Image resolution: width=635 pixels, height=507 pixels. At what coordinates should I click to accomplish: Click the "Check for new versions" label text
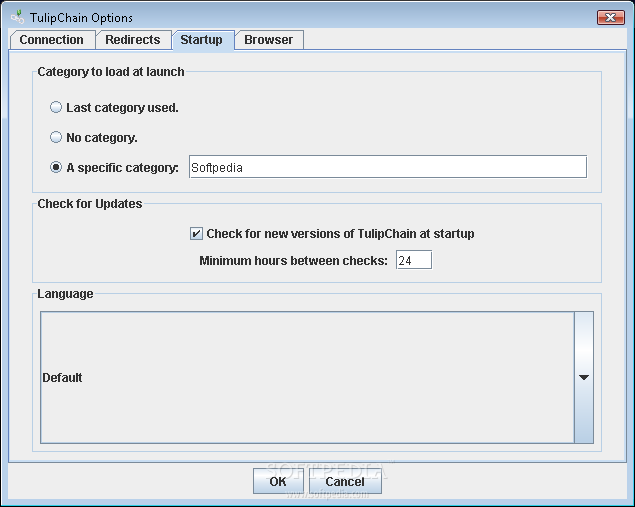click(x=340, y=234)
